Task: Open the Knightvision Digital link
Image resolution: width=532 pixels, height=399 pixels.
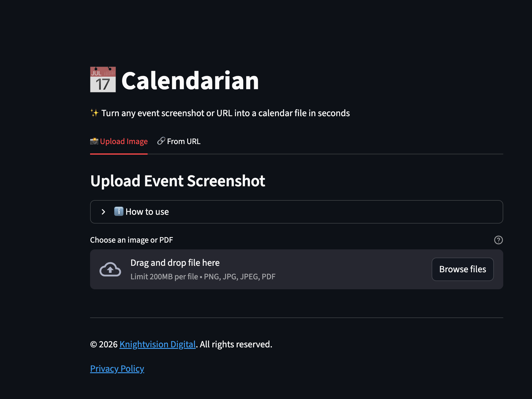Action: pyautogui.click(x=158, y=344)
